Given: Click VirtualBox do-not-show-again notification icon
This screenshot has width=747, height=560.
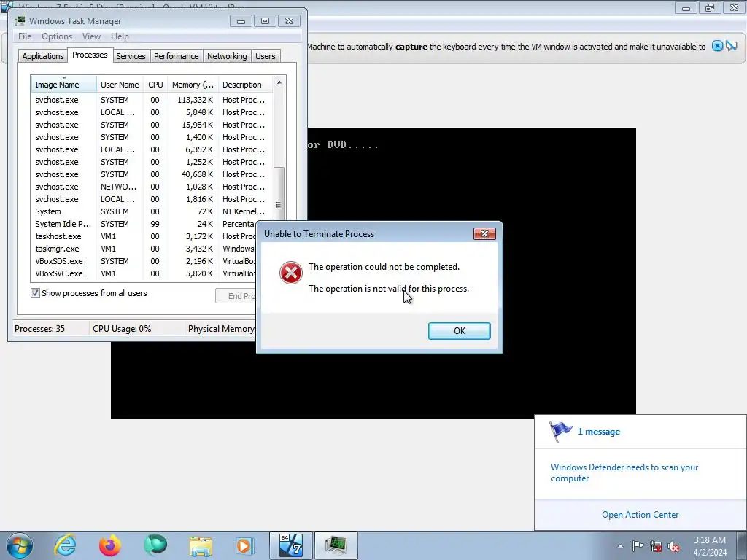Looking at the screenshot, I should [x=731, y=46].
